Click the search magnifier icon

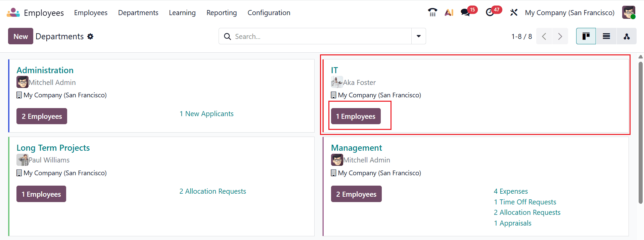227,36
